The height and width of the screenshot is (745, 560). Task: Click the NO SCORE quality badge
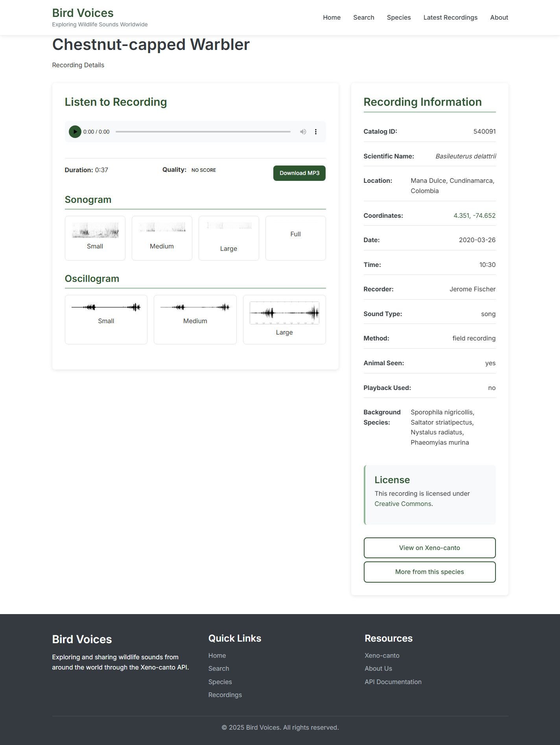point(204,170)
